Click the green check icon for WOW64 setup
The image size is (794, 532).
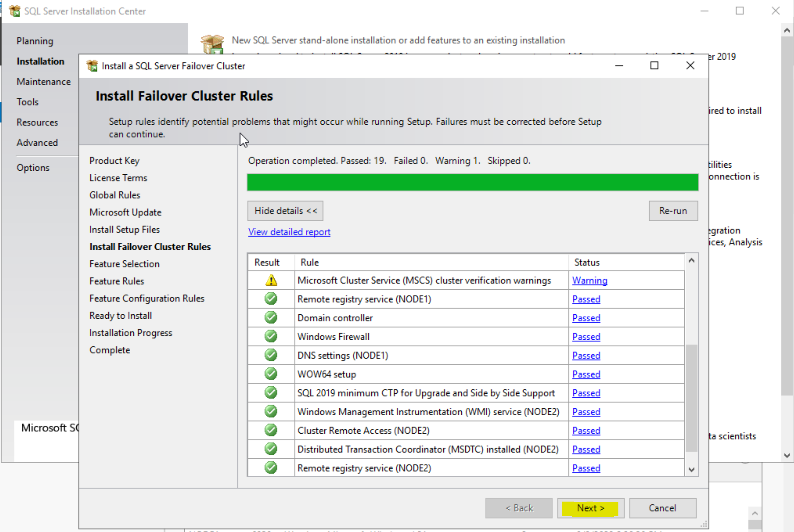pyautogui.click(x=271, y=374)
